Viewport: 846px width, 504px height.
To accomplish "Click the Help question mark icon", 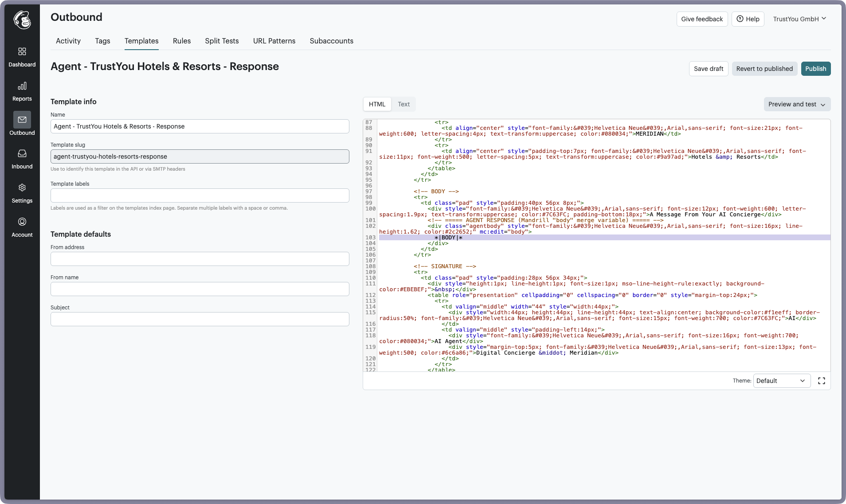I will 740,19.
